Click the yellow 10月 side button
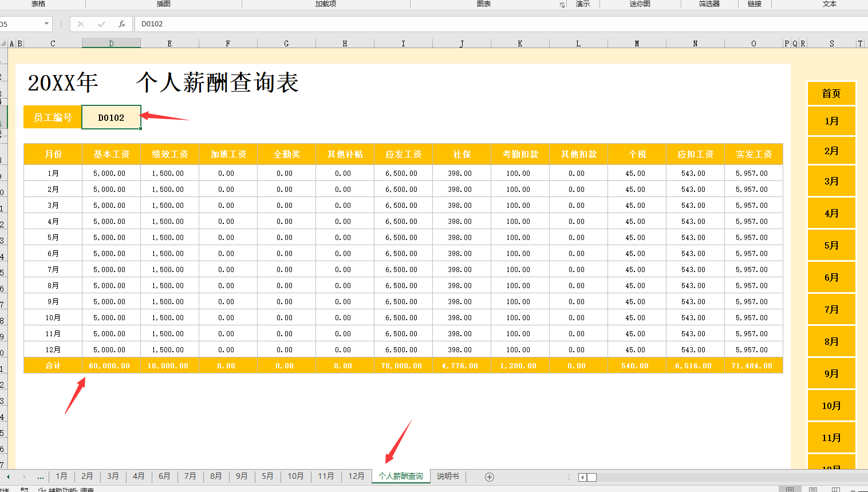The width and height of the screenshot is (868, 492). point(831,406)
